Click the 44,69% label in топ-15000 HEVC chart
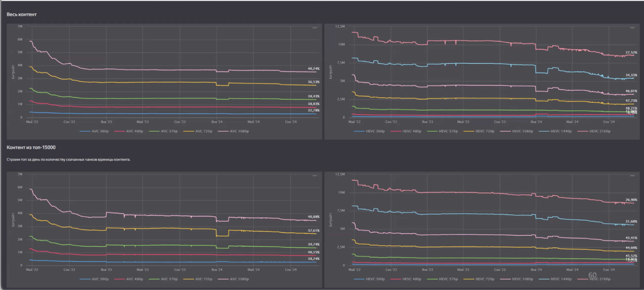Image resolution: width=644 pixels, height=290 pixels. click(x=631, y=248)
